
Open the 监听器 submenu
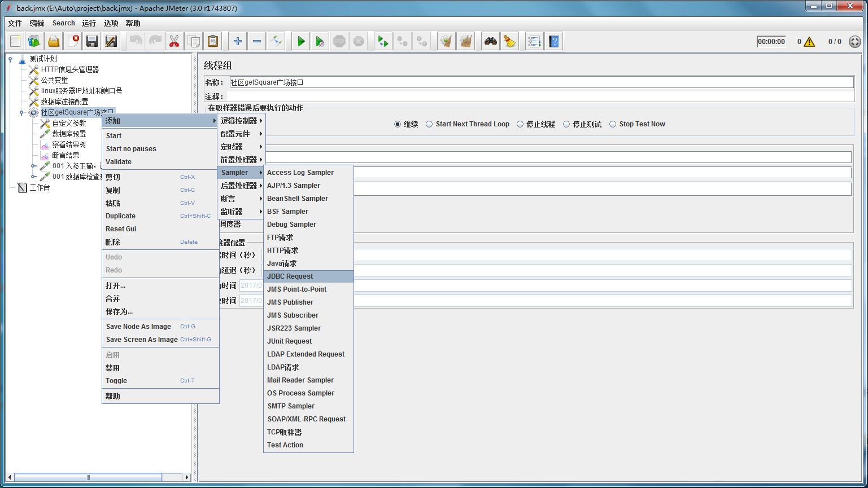pyautogui.click(x=241, y=212)
